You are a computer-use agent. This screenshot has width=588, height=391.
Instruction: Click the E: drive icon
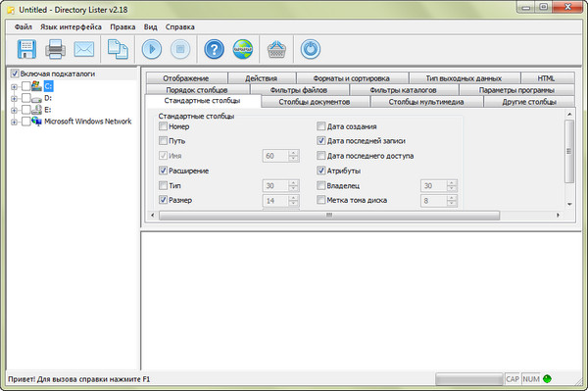(36, 110)
